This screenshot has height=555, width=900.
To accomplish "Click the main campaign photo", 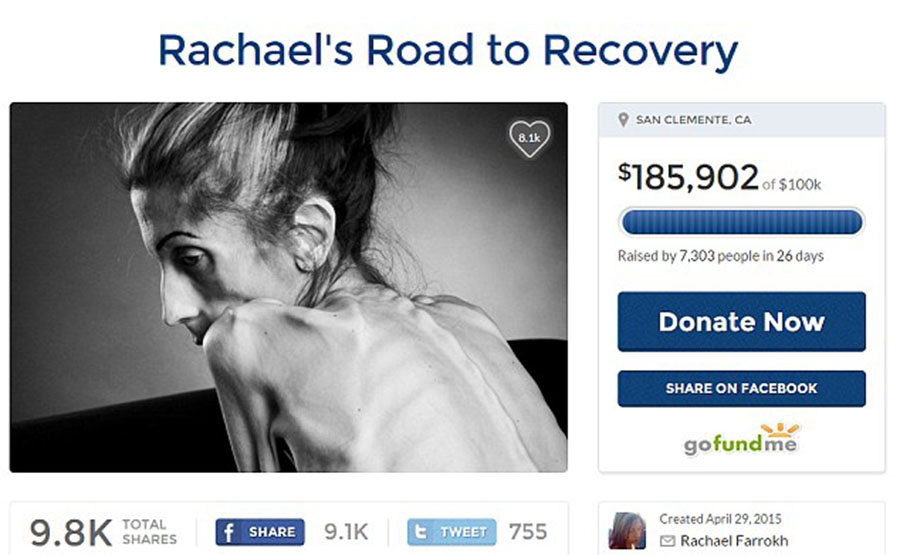I will (289, 287).
